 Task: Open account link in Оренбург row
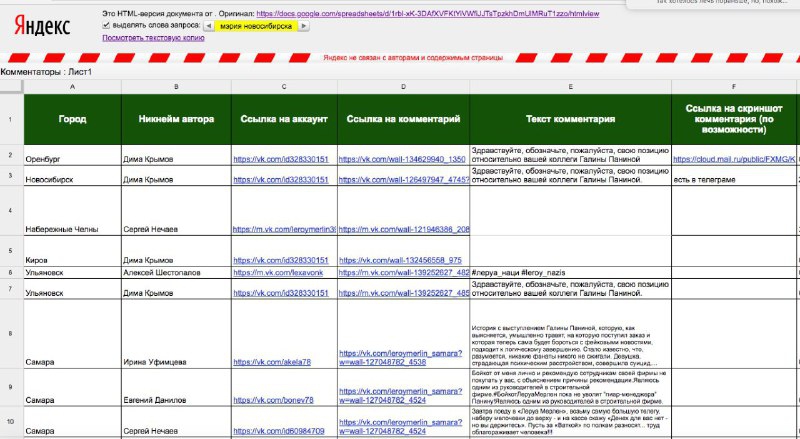(x=281, y=159)
